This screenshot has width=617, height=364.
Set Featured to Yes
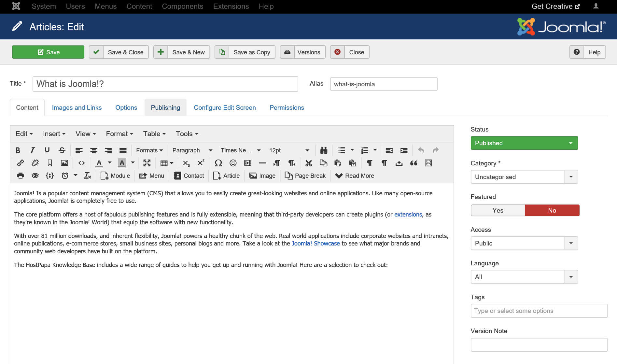[x=498, y=210]
